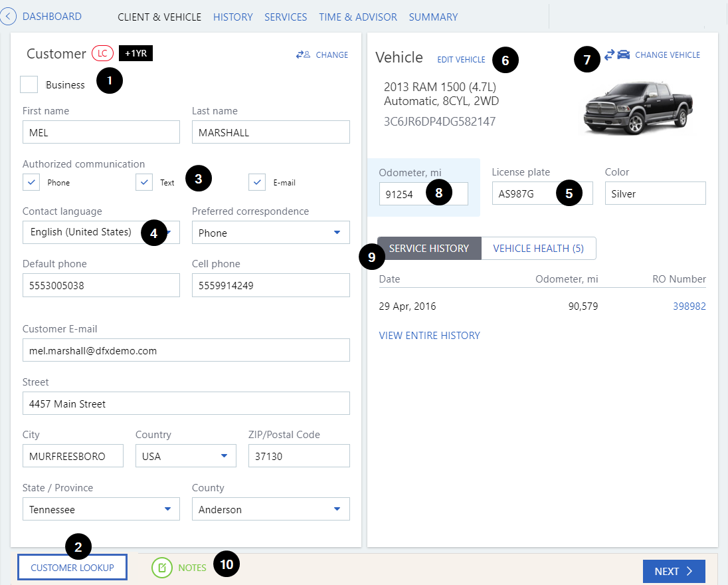This screenshot has height=585, width=728.
Task: Toggle the E-mail authorized communication checkbox
Action: [x=258, y=182]
